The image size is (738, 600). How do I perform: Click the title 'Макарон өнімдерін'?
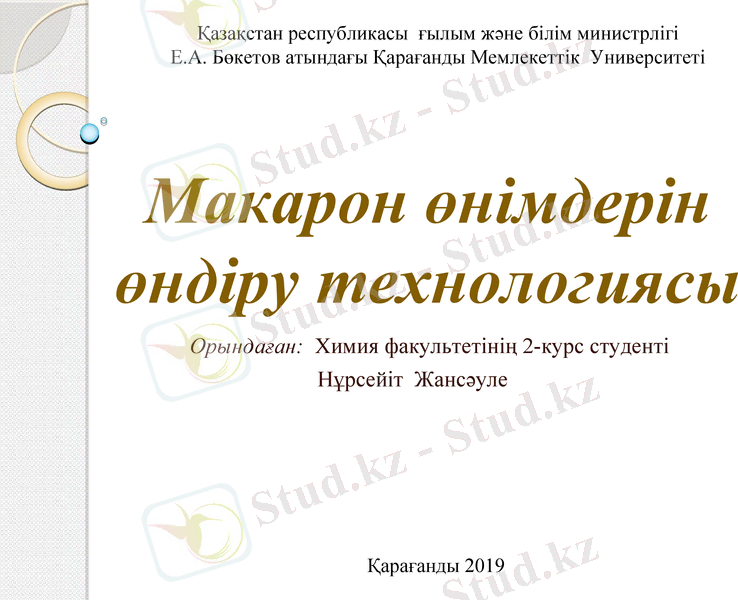[425, 206]
